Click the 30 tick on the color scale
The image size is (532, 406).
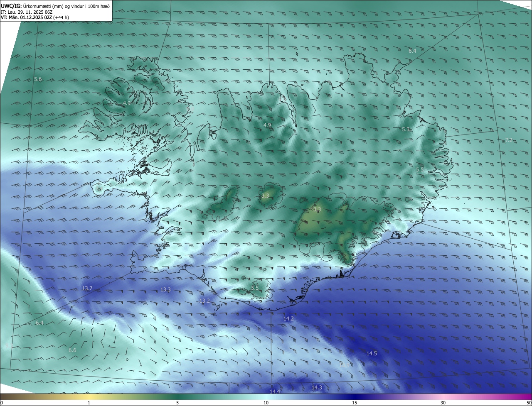(443, 403)
